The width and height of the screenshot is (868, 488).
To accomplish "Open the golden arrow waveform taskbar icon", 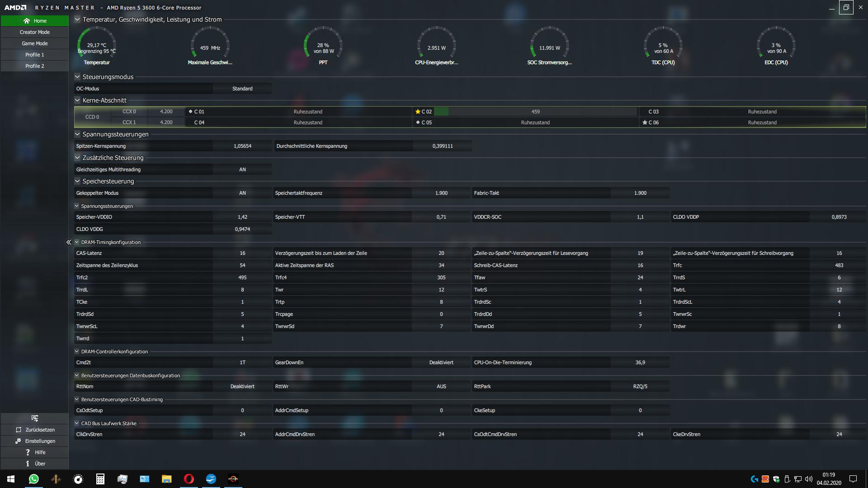I will (56, 479).
